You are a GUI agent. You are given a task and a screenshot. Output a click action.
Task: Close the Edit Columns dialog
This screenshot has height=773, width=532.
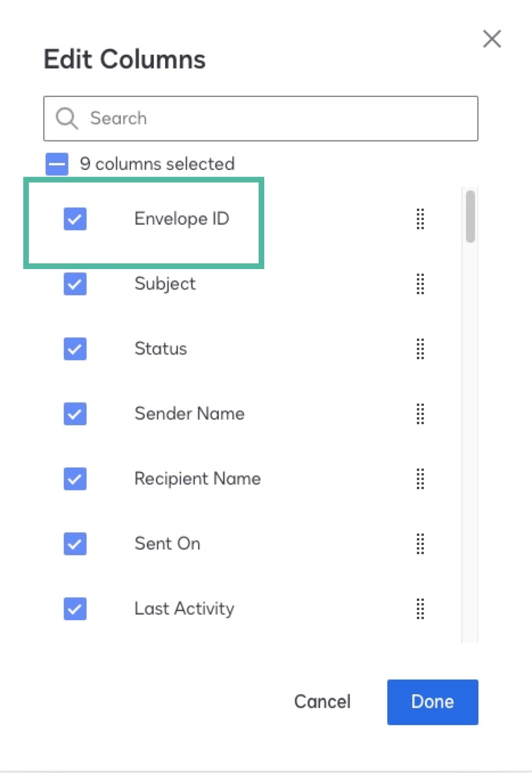point(491,39)
